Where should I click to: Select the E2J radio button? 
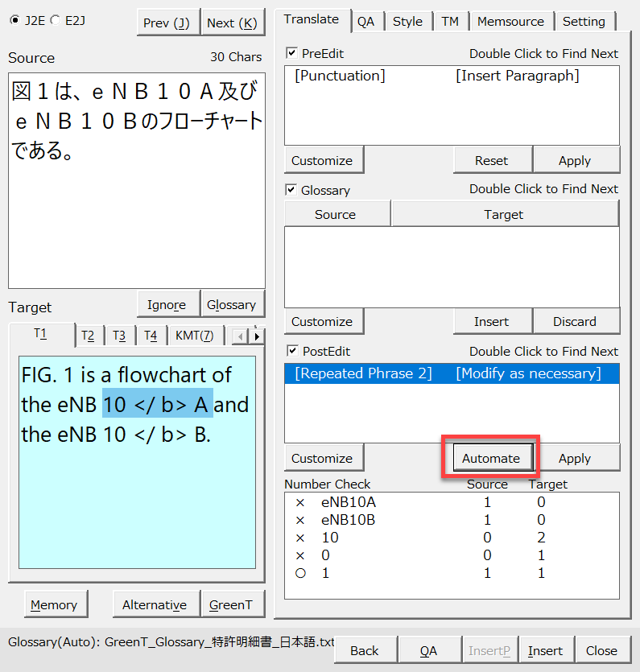[x=55, y=21]
